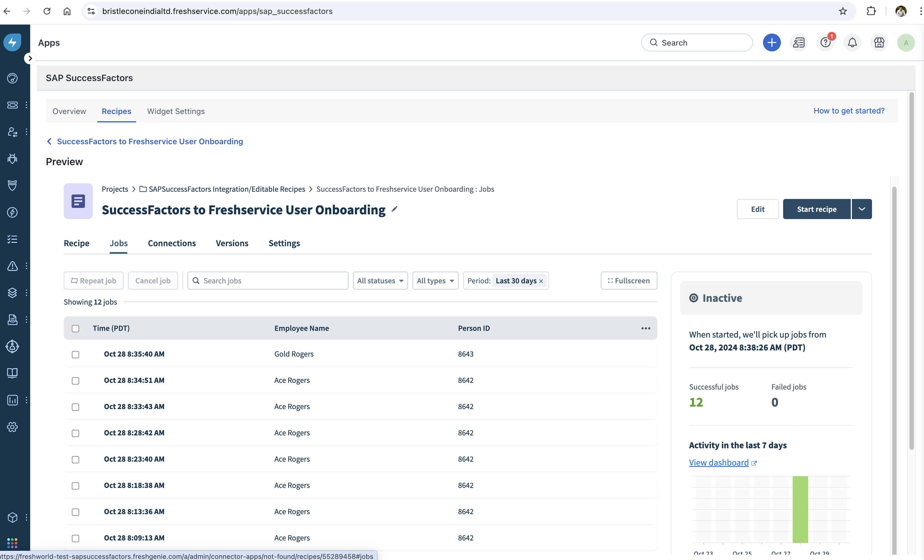The image size is (924, 560).
Task: Open the tickets icon in left sidebar
Action: coord(12,105)
